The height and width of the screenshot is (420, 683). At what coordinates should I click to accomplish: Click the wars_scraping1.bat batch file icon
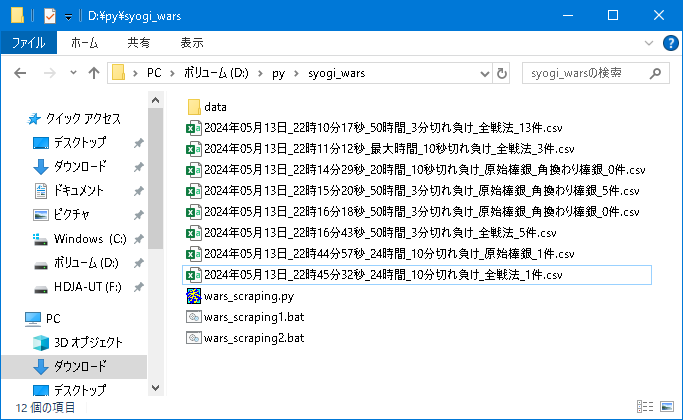pyautogui.click(x=194, y=317)
